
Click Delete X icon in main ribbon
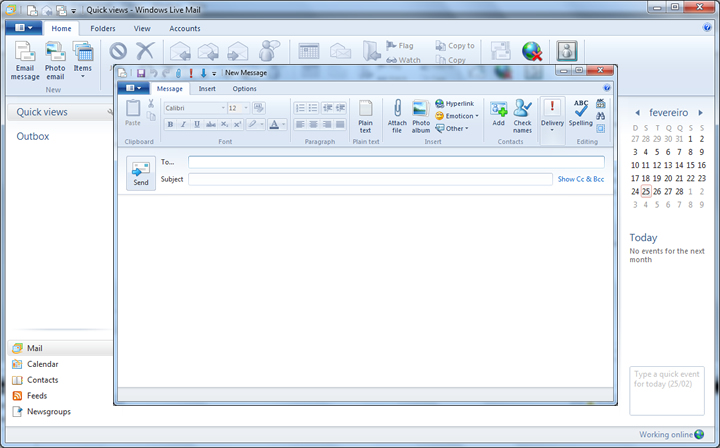tap(145, 51)
